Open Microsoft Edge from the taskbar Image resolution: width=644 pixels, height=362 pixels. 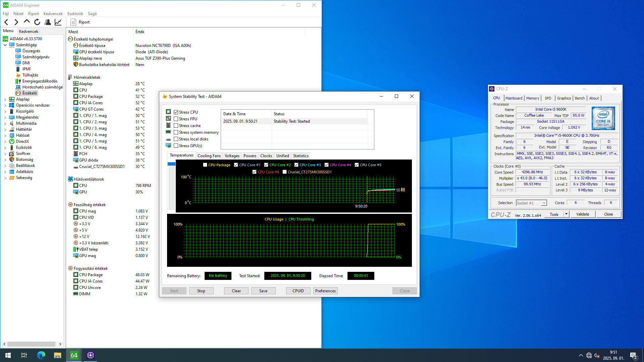(x=41, y=355)
